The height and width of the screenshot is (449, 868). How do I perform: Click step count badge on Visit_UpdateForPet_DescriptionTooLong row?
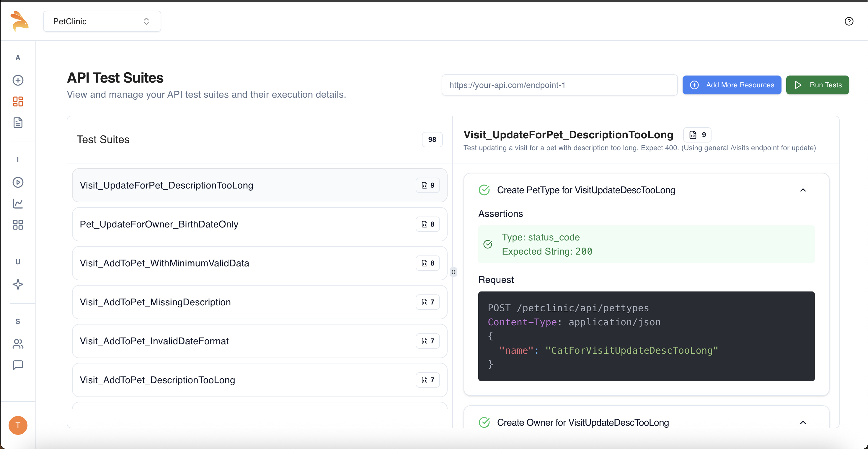tap(428, 185)
